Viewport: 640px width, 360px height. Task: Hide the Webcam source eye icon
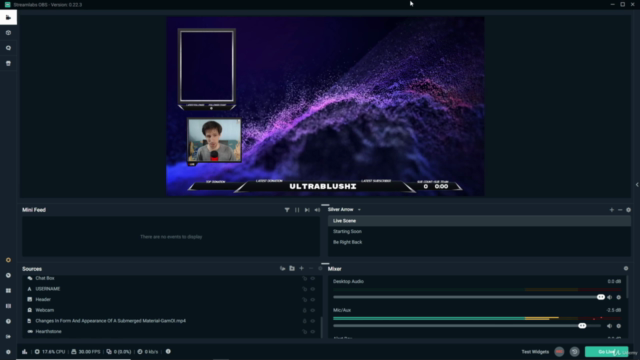pyautogui.click(x=313, y=310)
